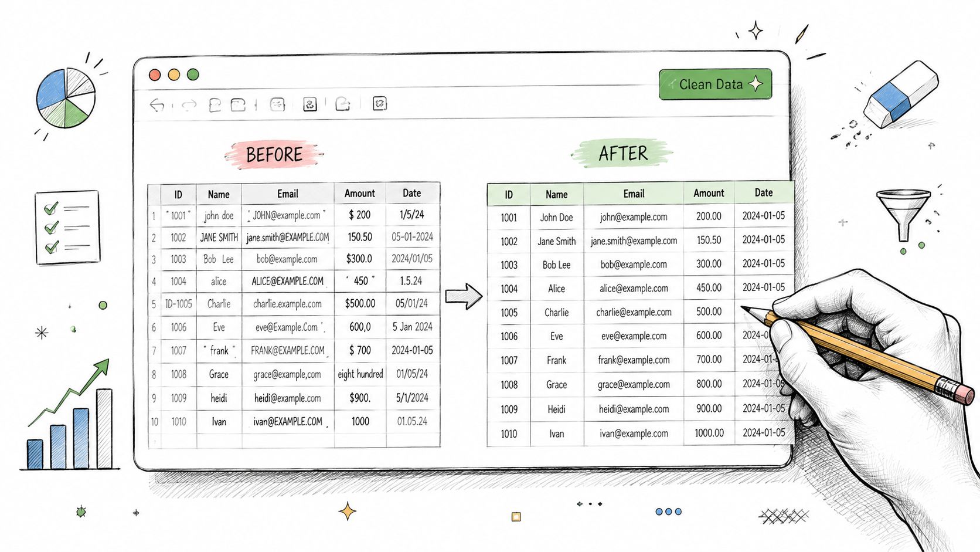This screenshot has height=552, width=980.
Task: Select the date cell "2024/01/05"
Action: (x=413, y=259)
